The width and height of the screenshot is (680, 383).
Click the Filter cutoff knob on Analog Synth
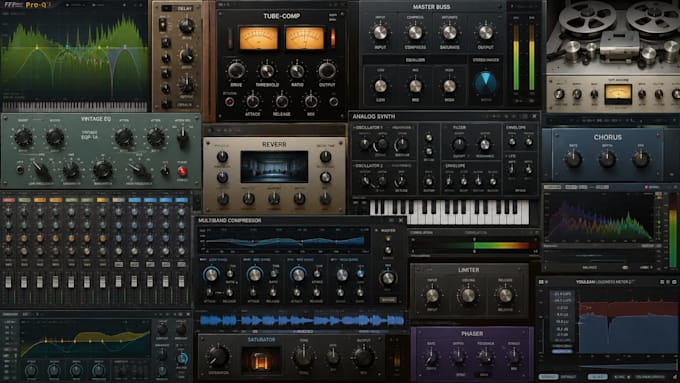coord(459,144)
